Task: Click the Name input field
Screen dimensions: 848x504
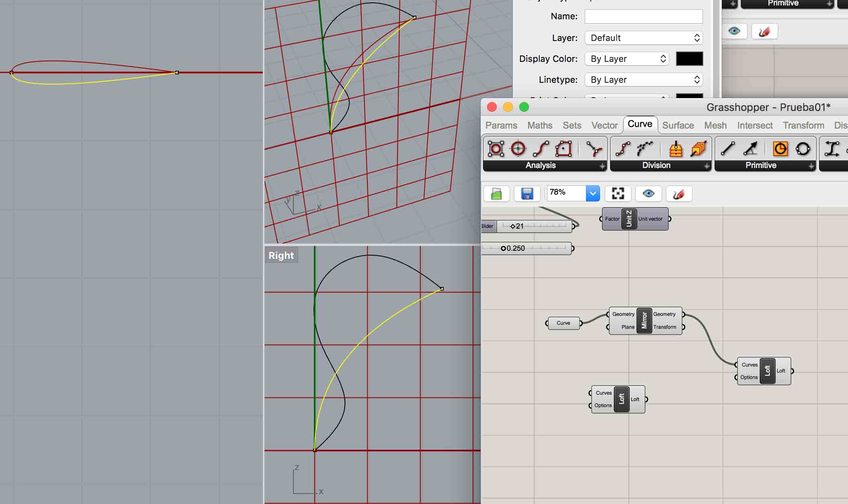Action: point(643,16)
